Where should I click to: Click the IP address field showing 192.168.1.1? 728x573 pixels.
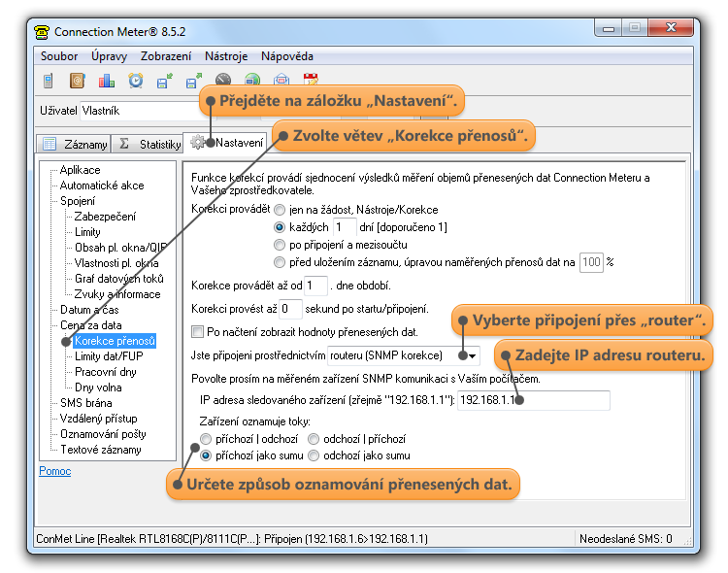click(x=534, y=400)
